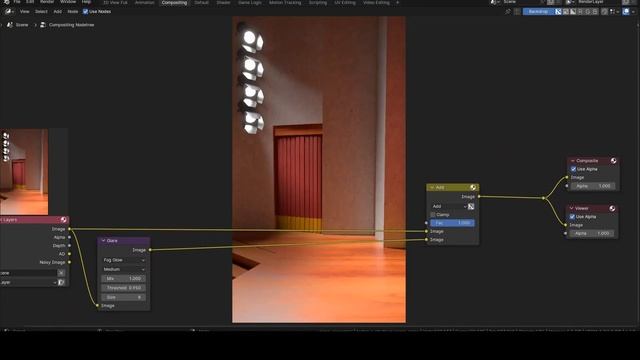Viewport: 640px width, 360px height.
Task: Open the Add blend mode dropdown
Action: point(448,207)
